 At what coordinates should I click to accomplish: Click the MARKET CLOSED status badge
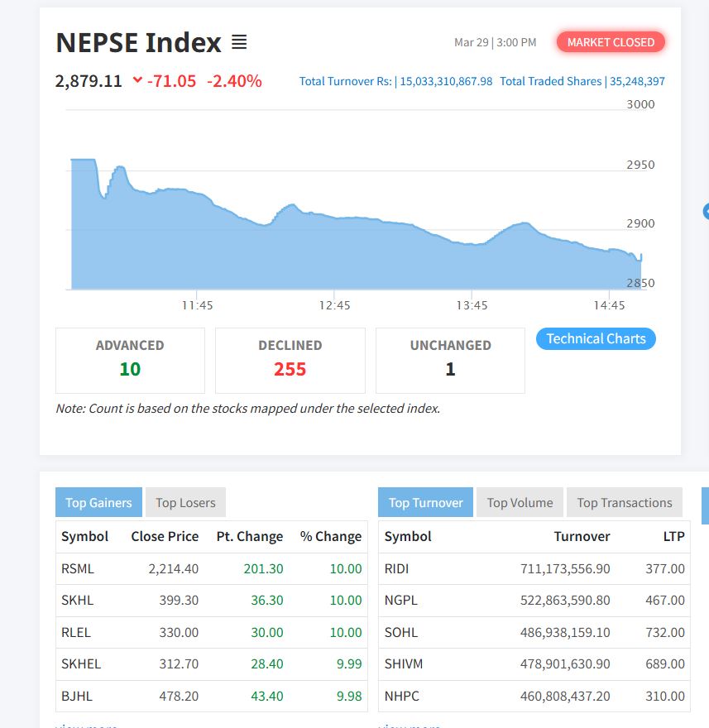[611, 42]
